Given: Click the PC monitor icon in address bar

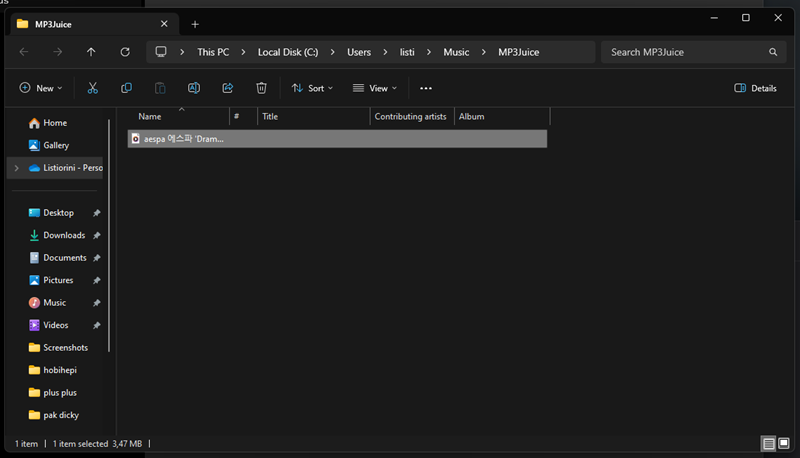Looking at the screenshot, I should click(161, 52).
